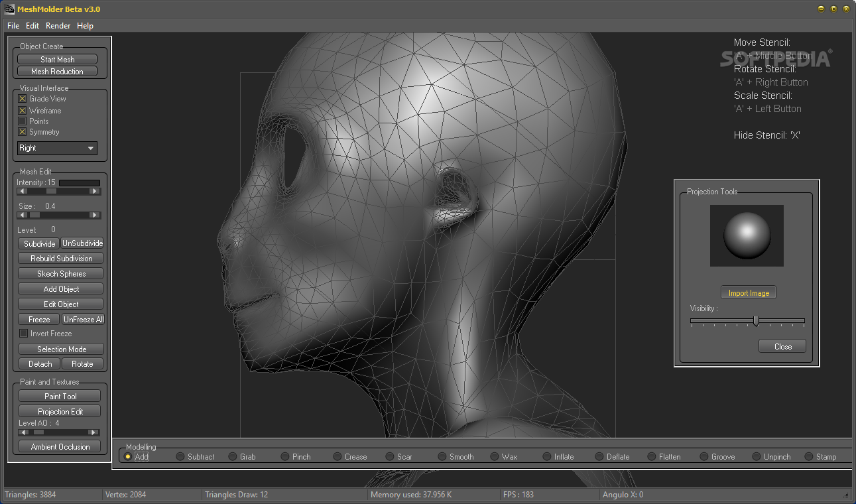Click the Selection Mode button
The image size is (856, 504).
pos(61,349)
